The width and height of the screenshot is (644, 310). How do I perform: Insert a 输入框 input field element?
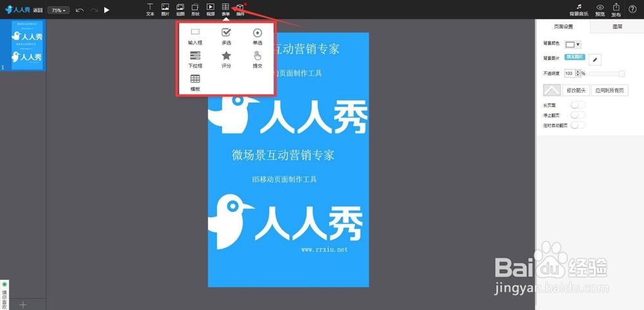click(x=195, y=36)
